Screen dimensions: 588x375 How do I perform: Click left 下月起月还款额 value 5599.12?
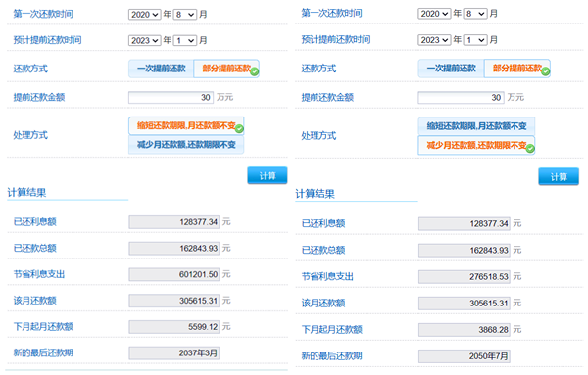(174, 327)
